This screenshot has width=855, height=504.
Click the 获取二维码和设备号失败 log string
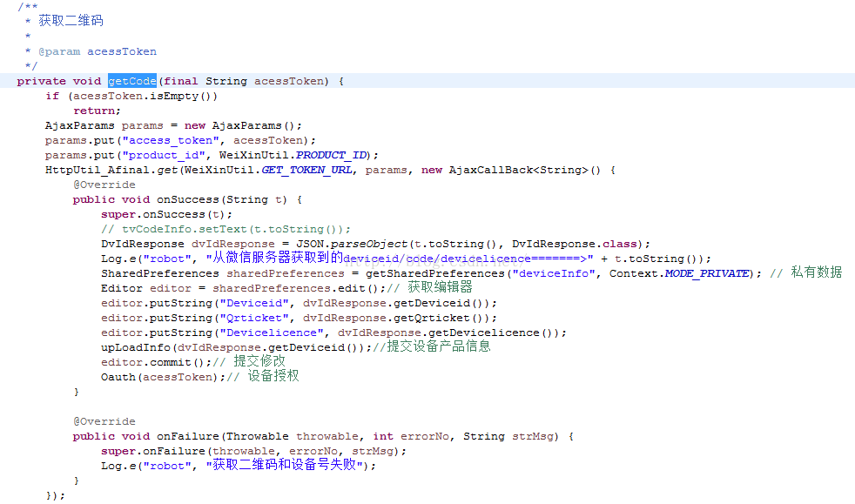[x=284, y=465]
